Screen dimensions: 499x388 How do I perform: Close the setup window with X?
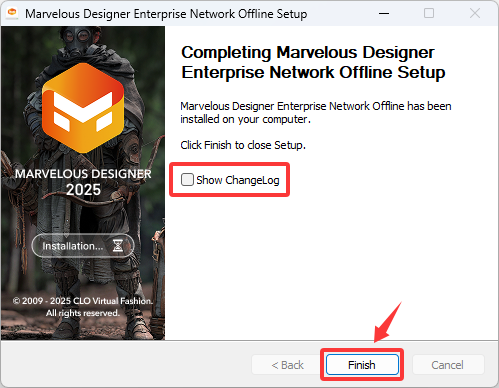(475, 13)
